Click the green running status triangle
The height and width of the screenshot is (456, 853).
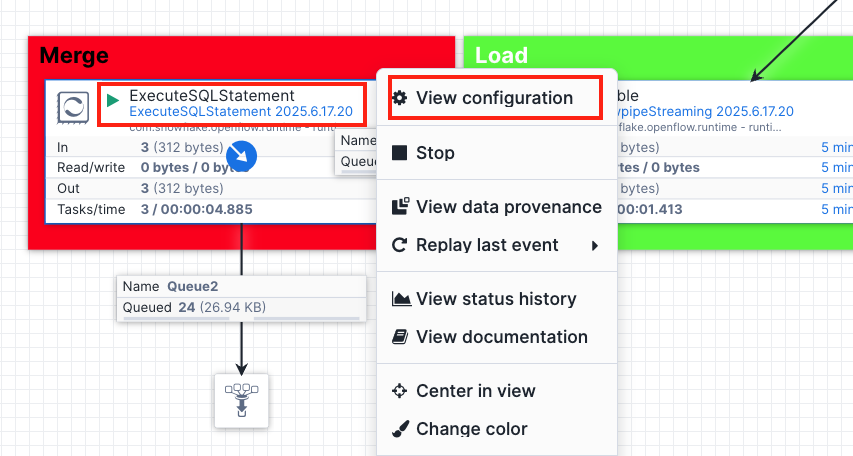click(114, 100)
